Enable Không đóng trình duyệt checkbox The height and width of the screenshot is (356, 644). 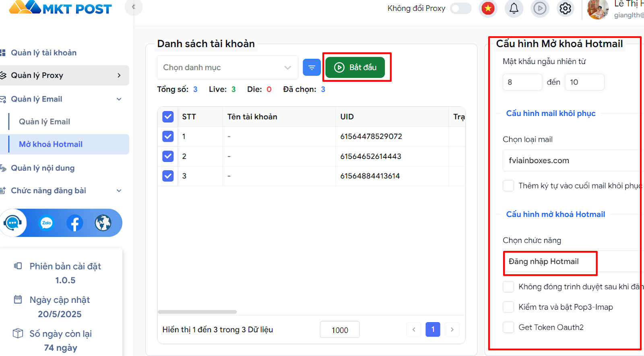coord(508,287)
